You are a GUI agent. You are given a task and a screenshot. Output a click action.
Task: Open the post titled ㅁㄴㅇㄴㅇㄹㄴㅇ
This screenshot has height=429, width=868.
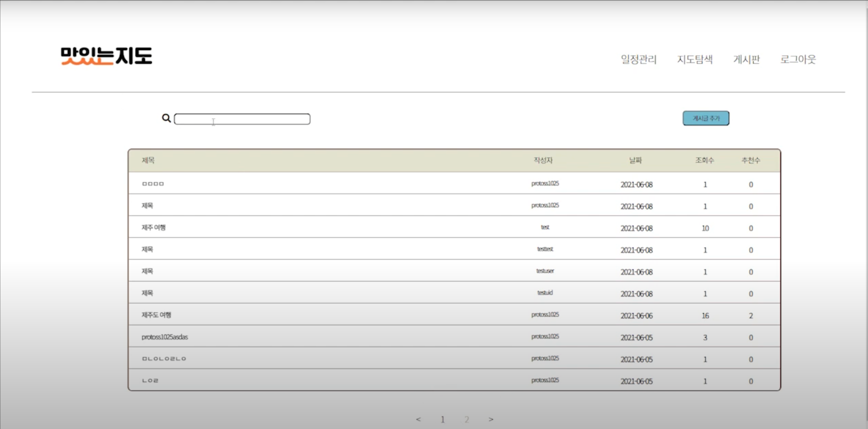point(164,359)
